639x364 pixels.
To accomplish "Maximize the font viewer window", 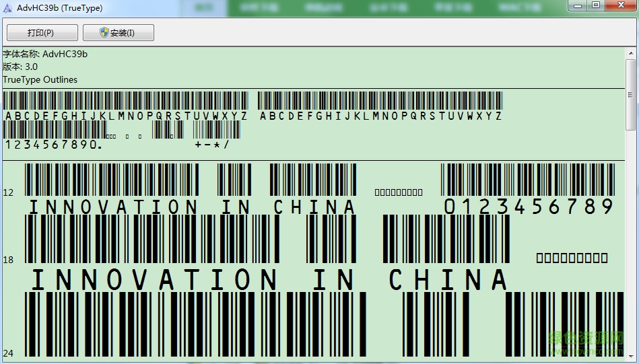I will click(x=596, y=5).
